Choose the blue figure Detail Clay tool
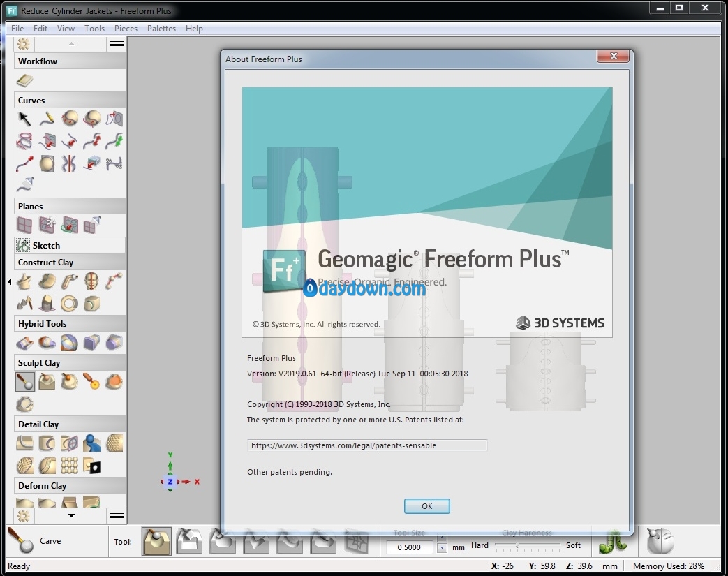 (92, 443)
